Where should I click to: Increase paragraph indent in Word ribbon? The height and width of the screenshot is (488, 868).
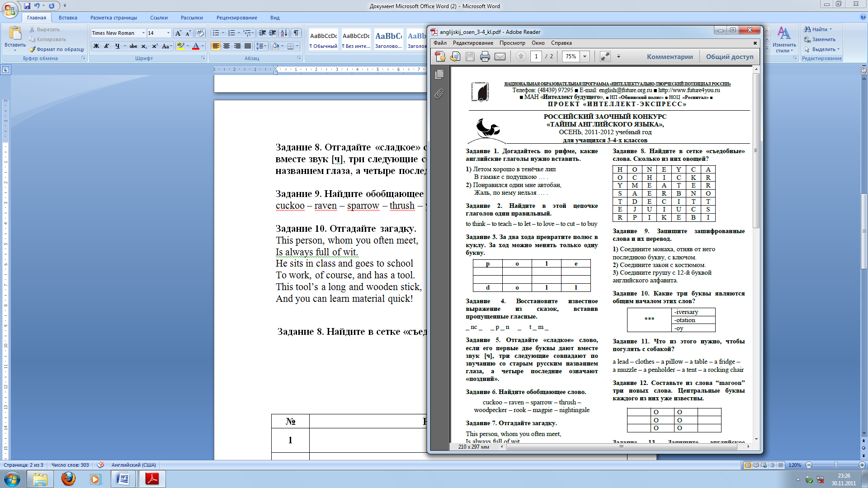click(x=273, y=33)
